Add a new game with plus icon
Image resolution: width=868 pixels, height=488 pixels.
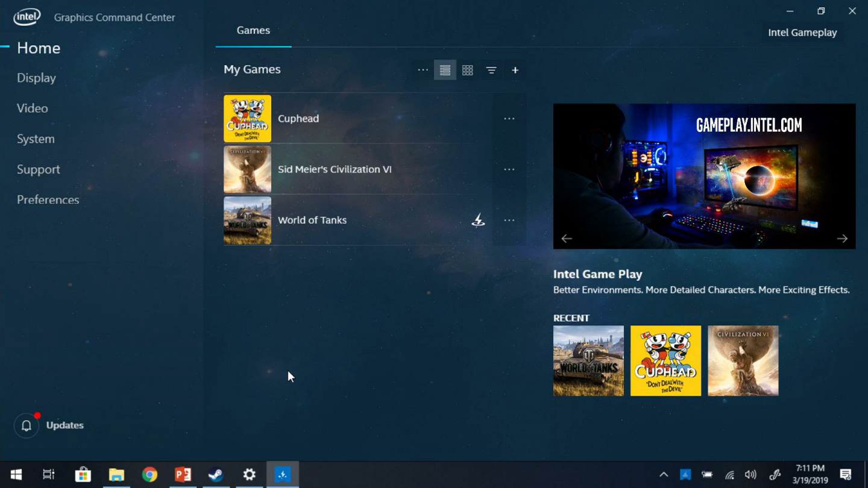(515, 70)
